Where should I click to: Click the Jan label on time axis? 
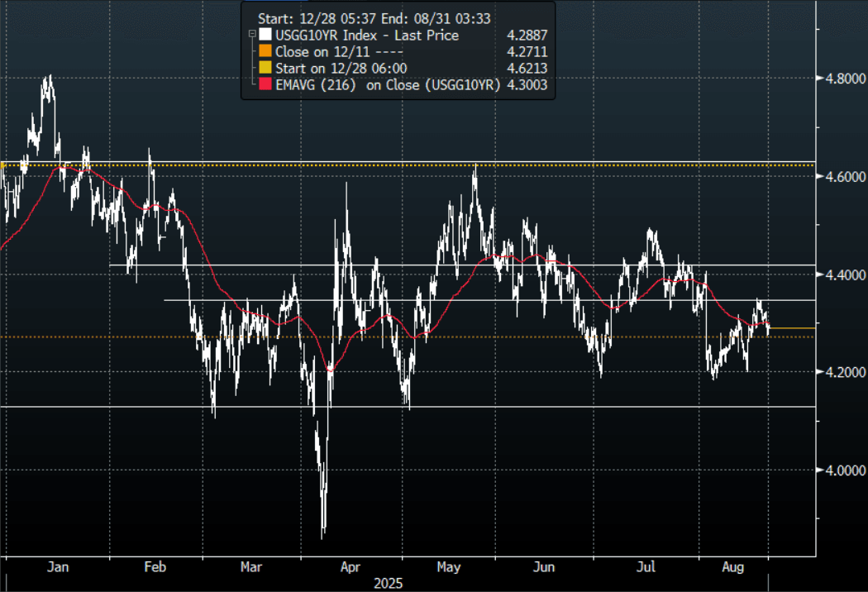point(58,567)
